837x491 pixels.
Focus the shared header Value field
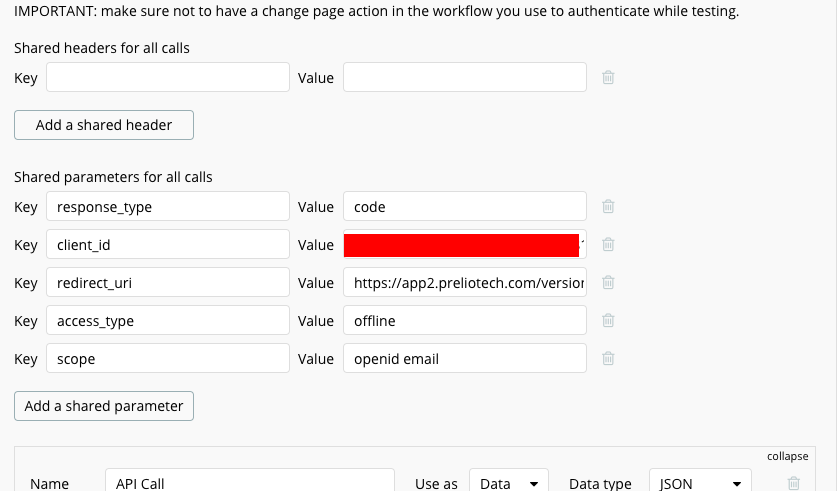[464, 77]
